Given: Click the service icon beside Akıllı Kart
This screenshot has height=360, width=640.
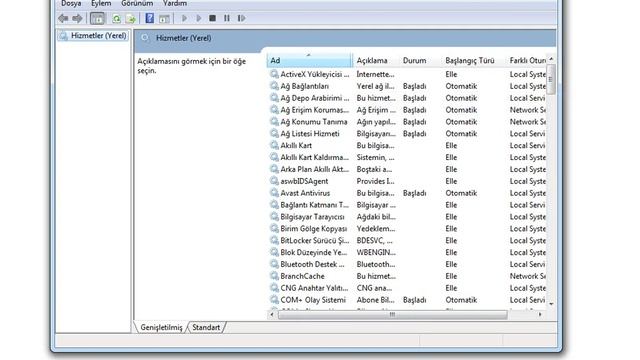Looking at the screenshot, I should [x=274, y=145].
